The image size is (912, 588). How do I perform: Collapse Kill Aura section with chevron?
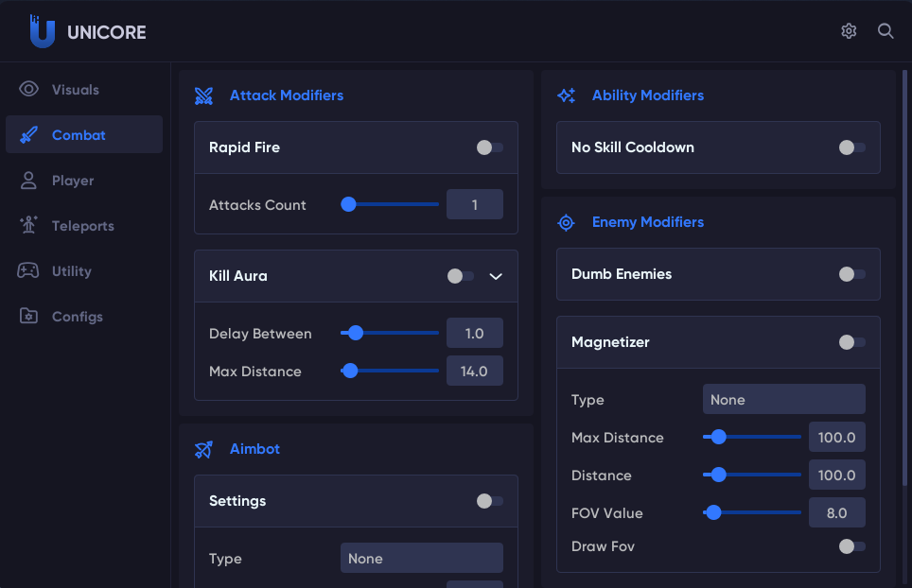tap(496, 276)
